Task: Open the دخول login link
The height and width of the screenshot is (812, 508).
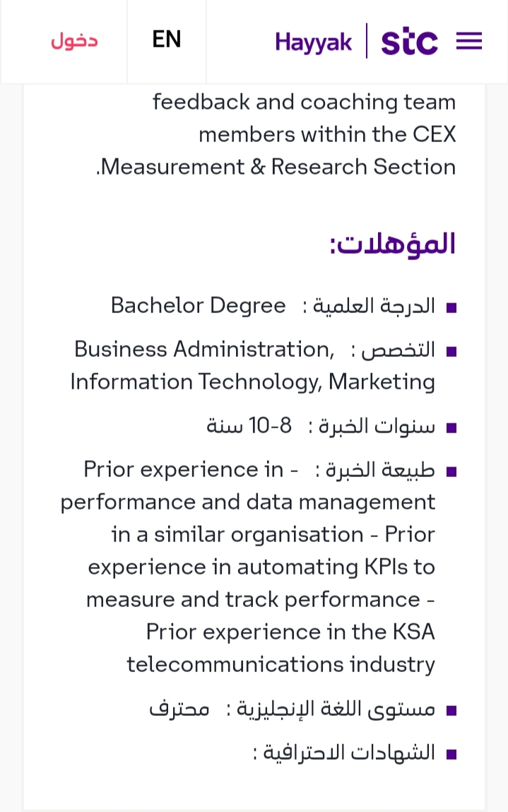Action: [74, 40]
